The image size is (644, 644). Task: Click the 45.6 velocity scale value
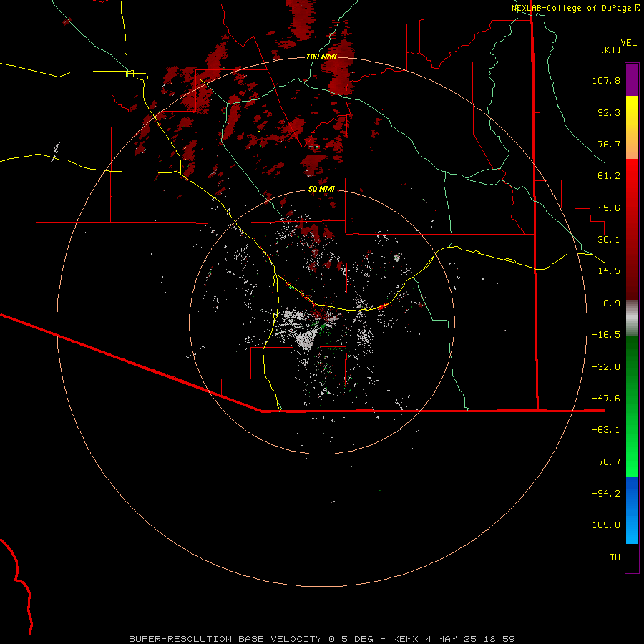click(x=609, y=208)
